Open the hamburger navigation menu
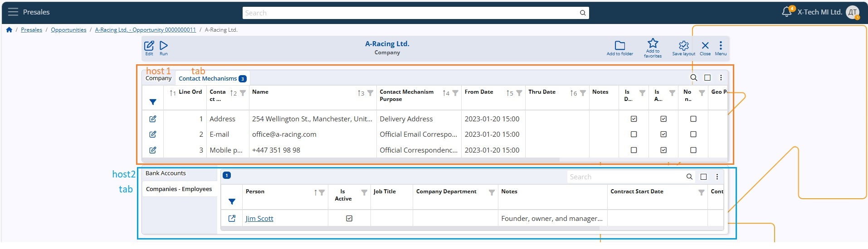Viewport: 868px width, 249px height. 13,12
